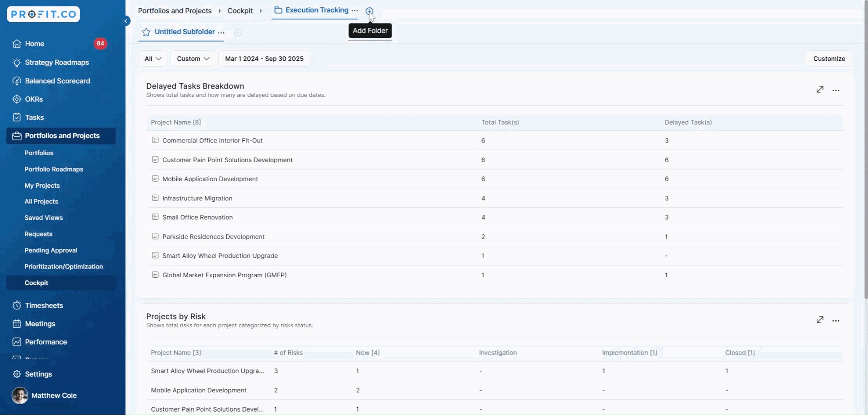Click the PROFIT.CO logo
Viewport: 868px width, 415px height.
pyautogui.click(x=43, y=14)
